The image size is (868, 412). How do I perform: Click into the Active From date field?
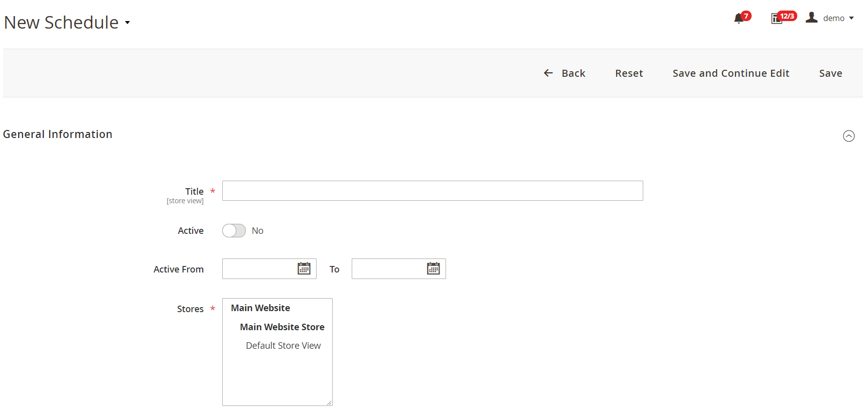[x=258, y=269]
